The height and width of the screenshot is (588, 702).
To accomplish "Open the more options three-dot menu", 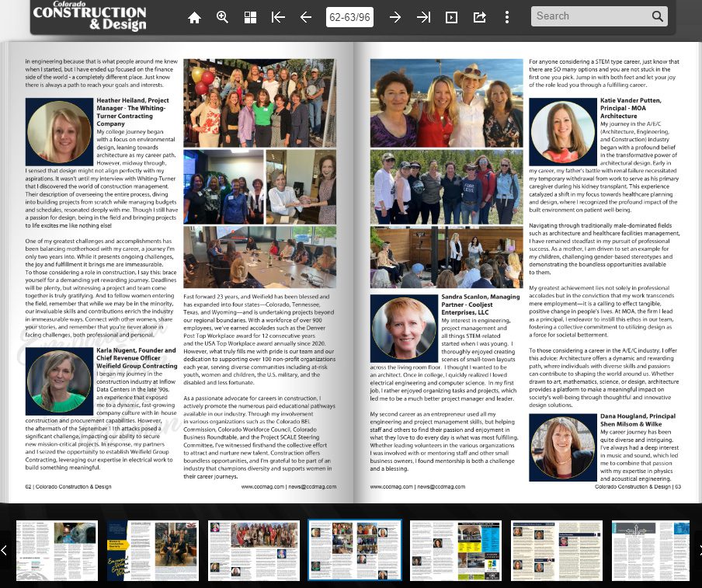I will coord(507,17).
